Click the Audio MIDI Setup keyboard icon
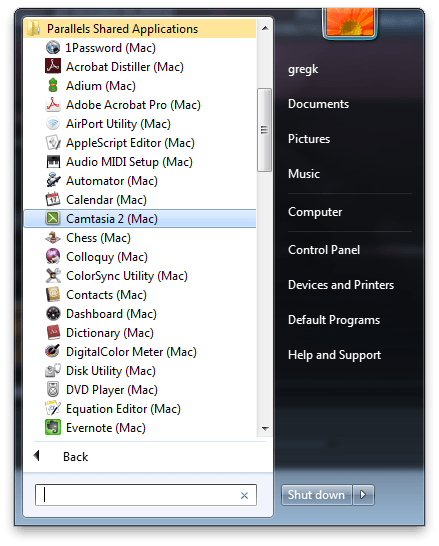 pyautogui.click(x=53, y=161)
